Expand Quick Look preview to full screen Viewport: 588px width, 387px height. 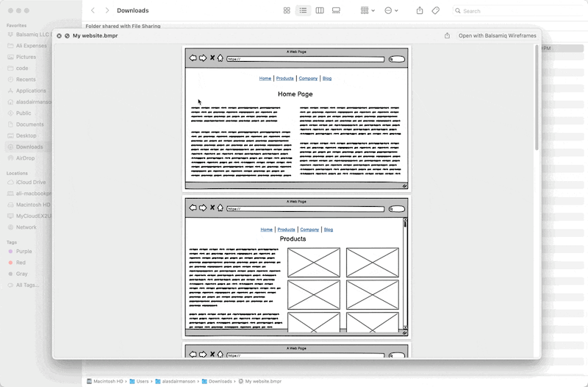coord(67,35)
